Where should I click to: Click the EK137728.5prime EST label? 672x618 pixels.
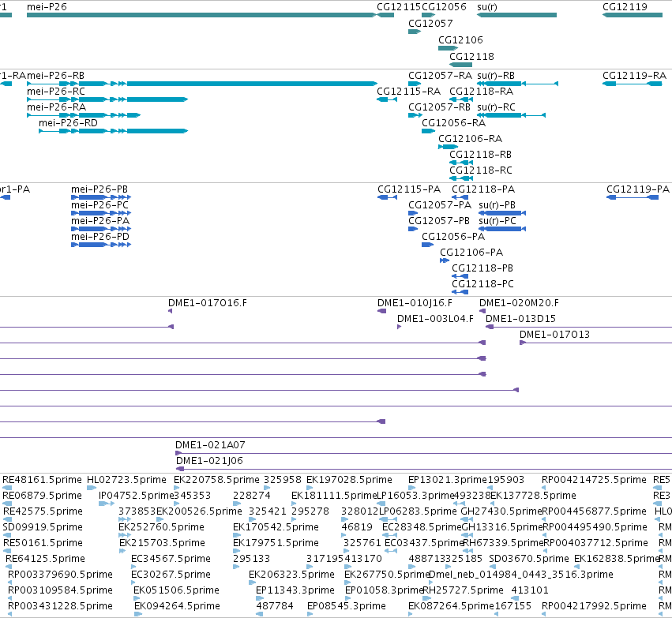pos(533,495)
